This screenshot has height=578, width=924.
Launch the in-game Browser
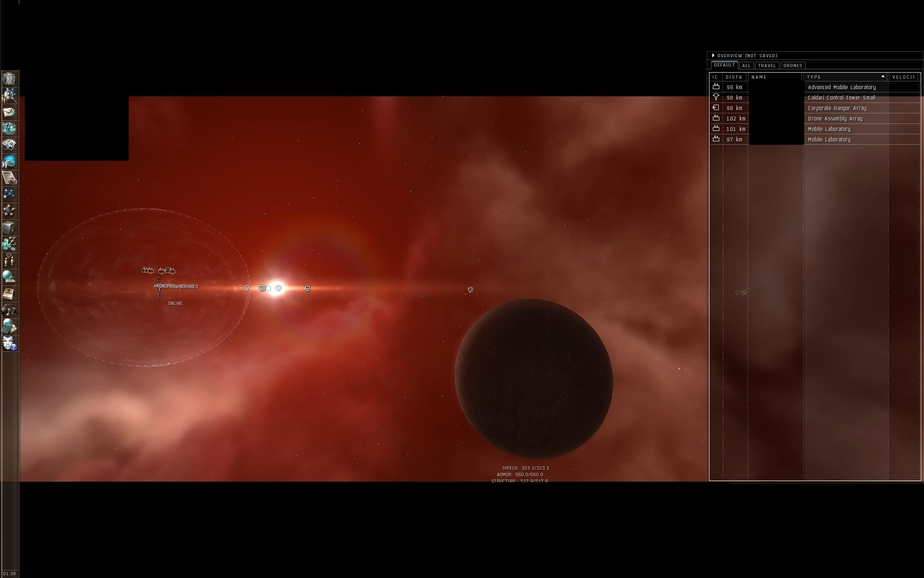[9, 277]
